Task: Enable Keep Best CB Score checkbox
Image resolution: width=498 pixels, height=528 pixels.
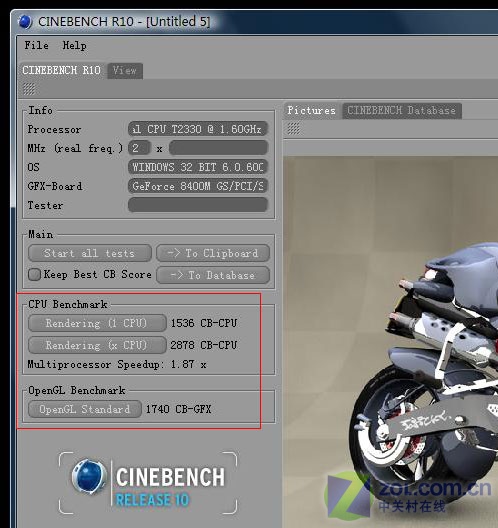Action: pos(34,274)
